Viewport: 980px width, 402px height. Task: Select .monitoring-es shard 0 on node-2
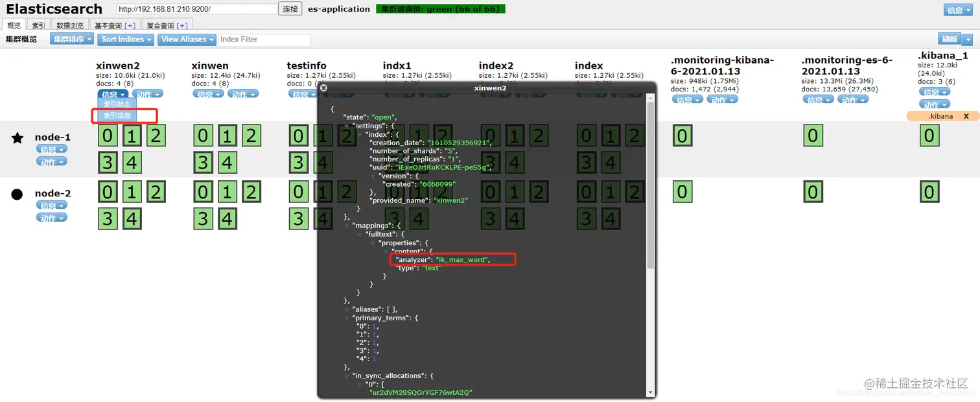click(813, 192)
